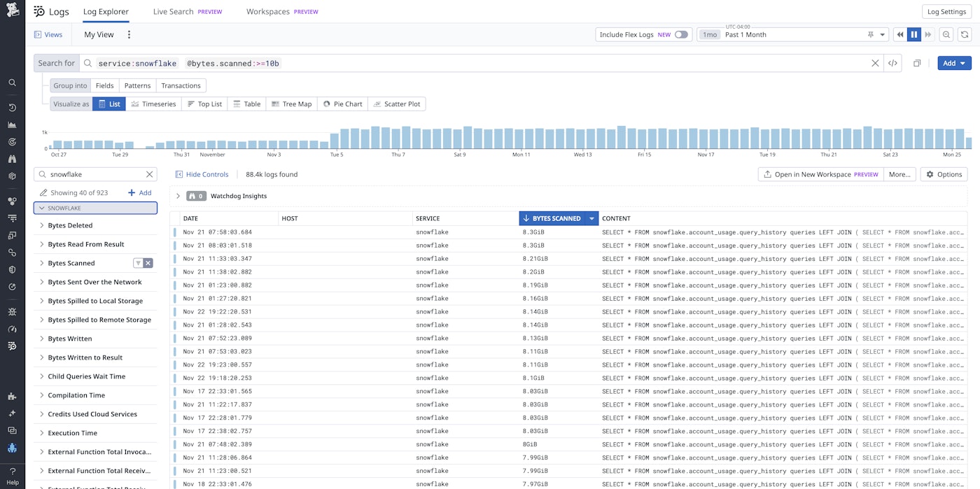Click the filter icon on Bytes Scanned facet

(139, 263)
